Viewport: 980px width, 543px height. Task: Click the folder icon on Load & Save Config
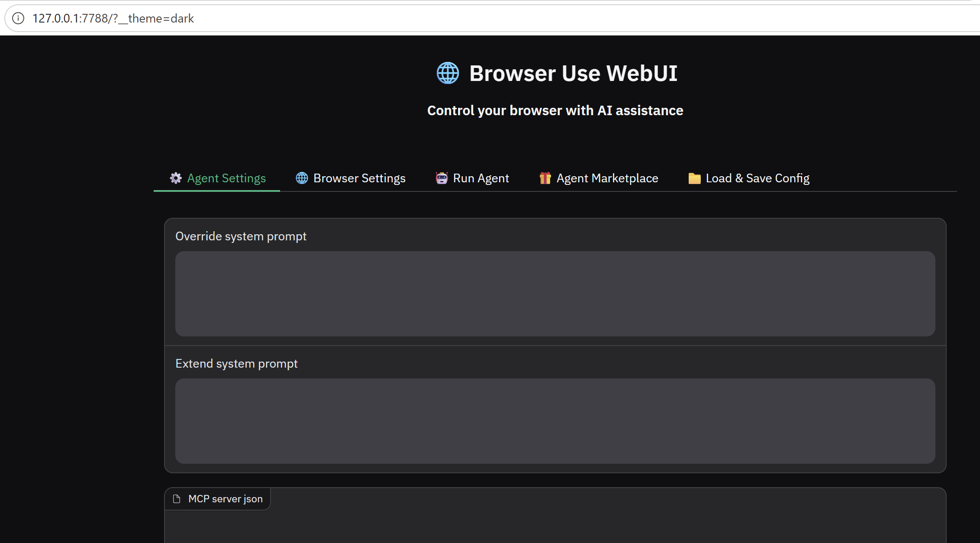pos(694,178)
